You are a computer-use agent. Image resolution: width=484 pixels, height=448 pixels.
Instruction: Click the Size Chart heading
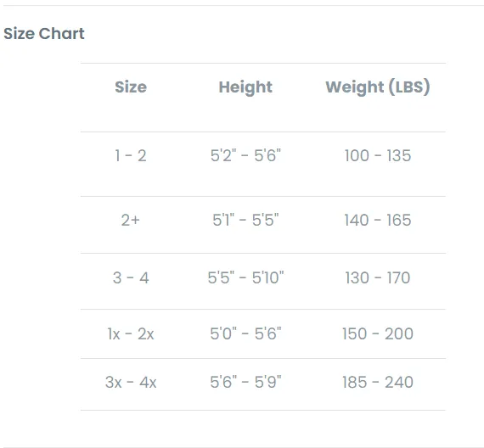44,33
